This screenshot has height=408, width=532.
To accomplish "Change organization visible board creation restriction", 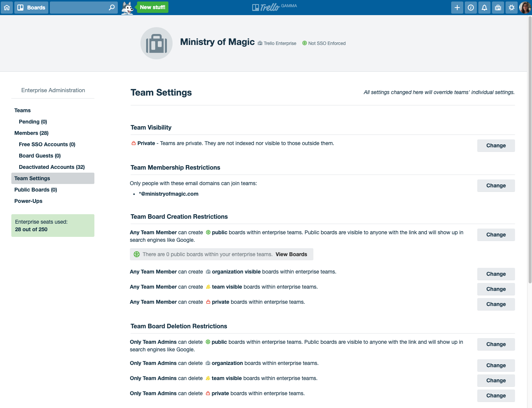I will coord(496,274).
